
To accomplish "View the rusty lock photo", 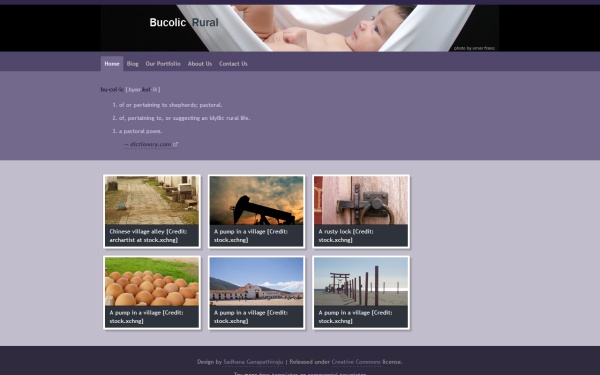I will click(361, 200).
